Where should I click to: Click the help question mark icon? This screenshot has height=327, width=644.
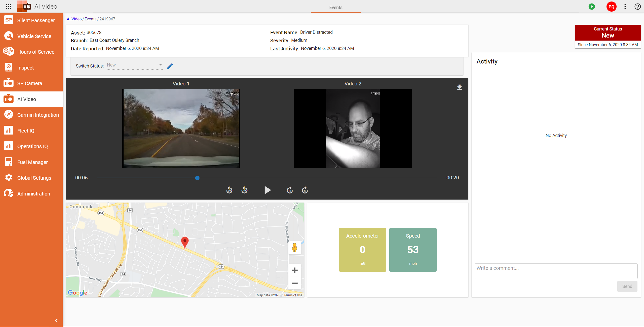point(637,7)
